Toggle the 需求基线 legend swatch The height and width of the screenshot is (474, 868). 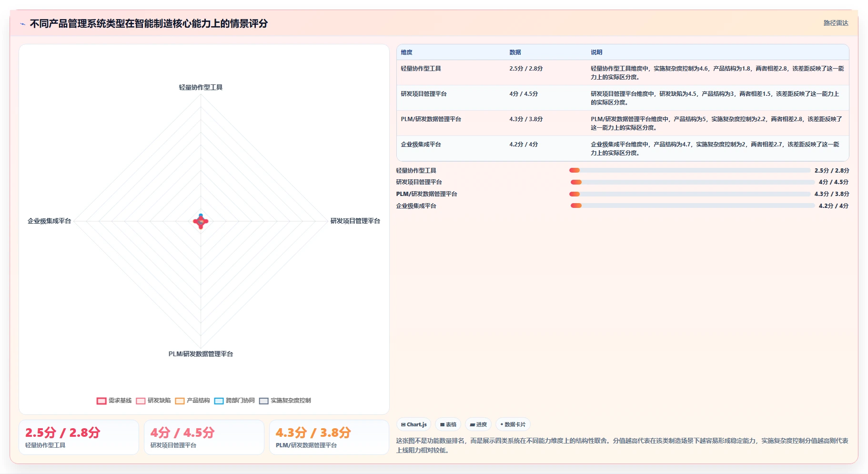pos(101,401)
